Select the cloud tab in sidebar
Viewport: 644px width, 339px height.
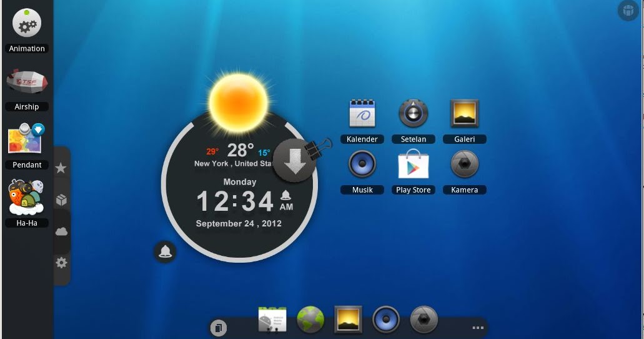61,231
